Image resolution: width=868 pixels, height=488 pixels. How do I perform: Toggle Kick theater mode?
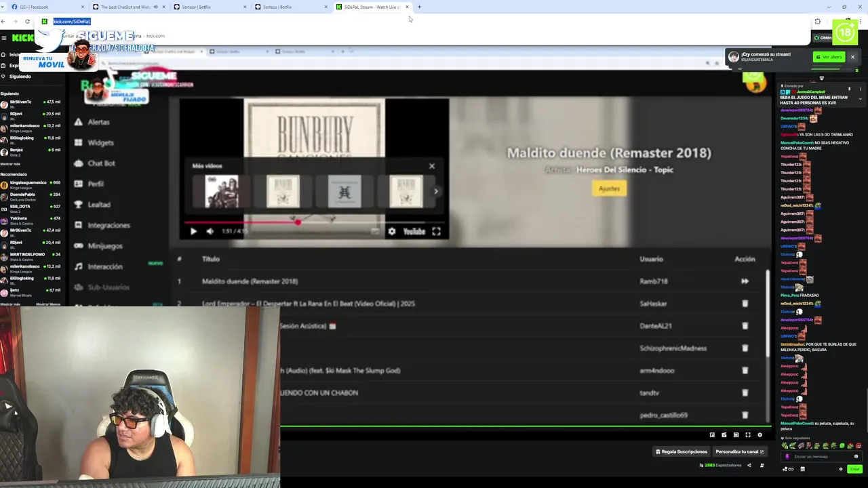[x=736, y=435]
